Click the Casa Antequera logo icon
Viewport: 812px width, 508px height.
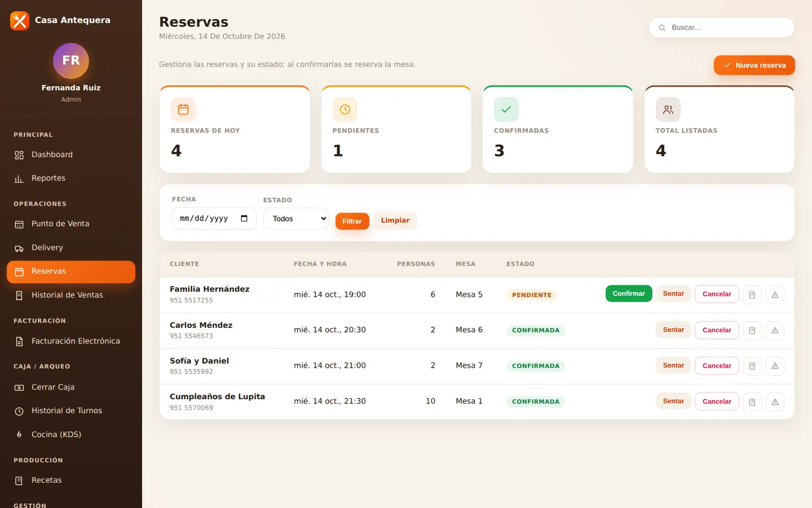pyautogui.click(x=20, y=21)
